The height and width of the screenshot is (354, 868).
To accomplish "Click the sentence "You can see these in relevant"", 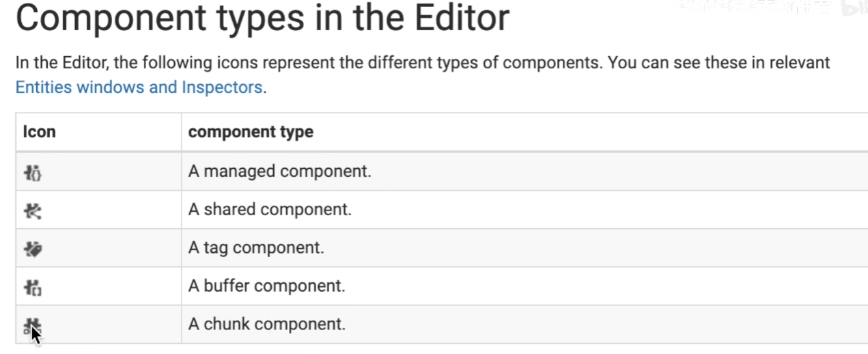I will pos(718,64).
